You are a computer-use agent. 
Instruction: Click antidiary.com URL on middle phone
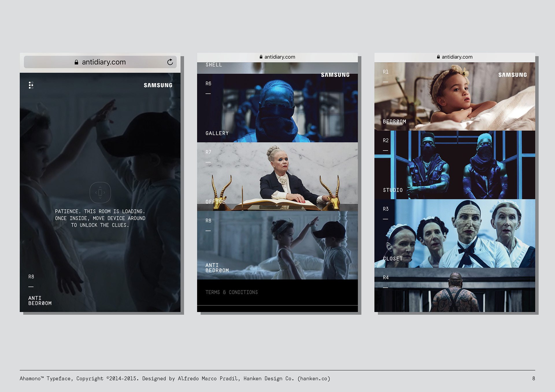[x=280, y=57]
